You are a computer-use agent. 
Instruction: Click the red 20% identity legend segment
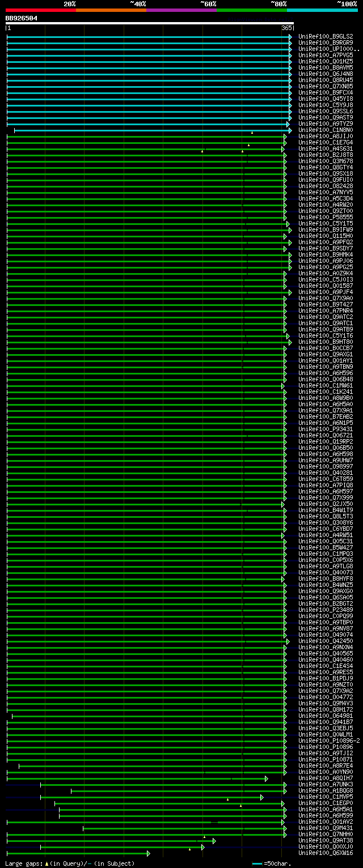point(41,10)
